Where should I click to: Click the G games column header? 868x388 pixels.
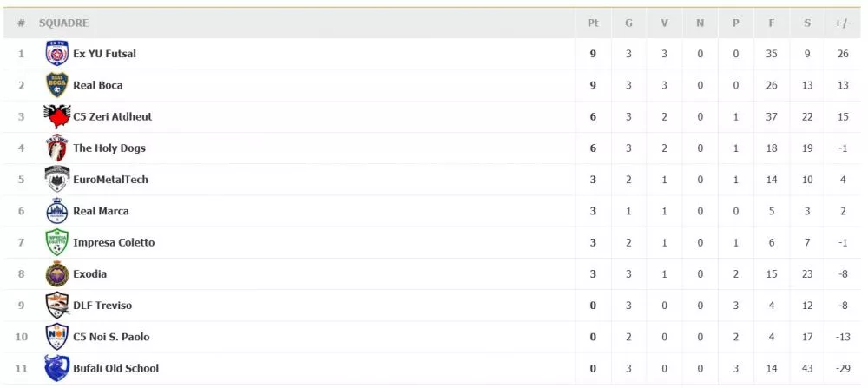[628, 23]
